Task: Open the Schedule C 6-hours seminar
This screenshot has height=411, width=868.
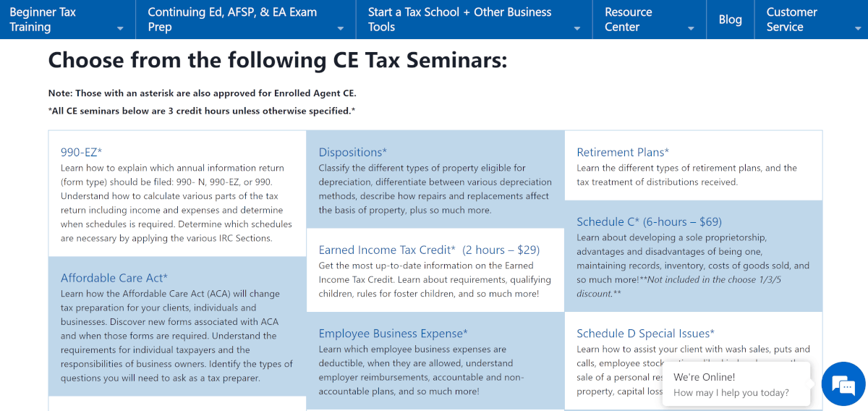Action: click(649, 221)
